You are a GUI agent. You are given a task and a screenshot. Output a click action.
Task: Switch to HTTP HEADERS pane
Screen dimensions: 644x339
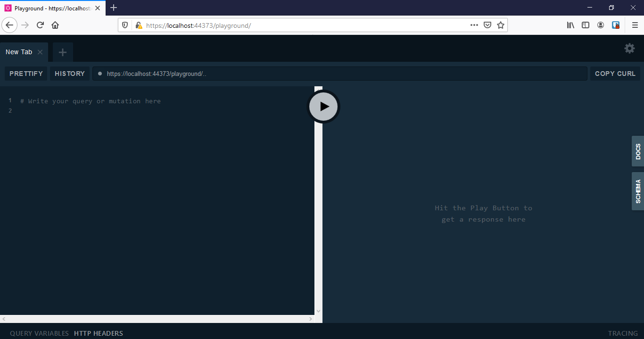99,333
